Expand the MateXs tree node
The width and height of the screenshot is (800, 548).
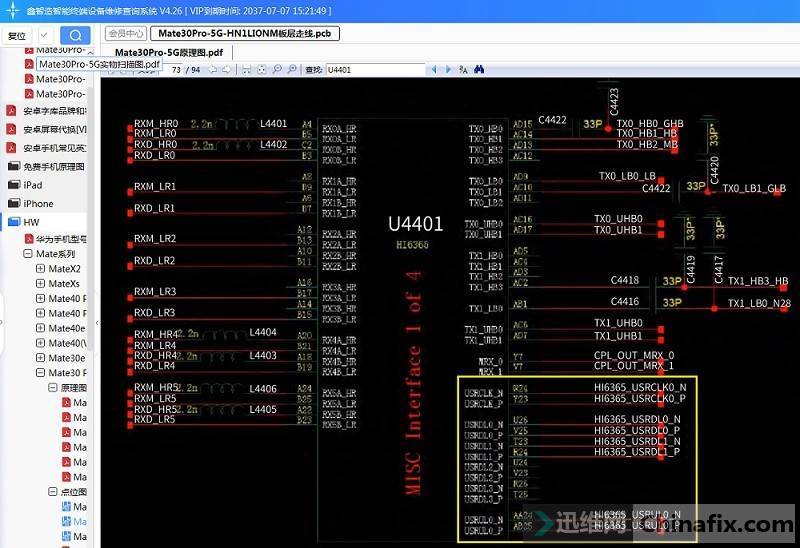click(40, 284)
